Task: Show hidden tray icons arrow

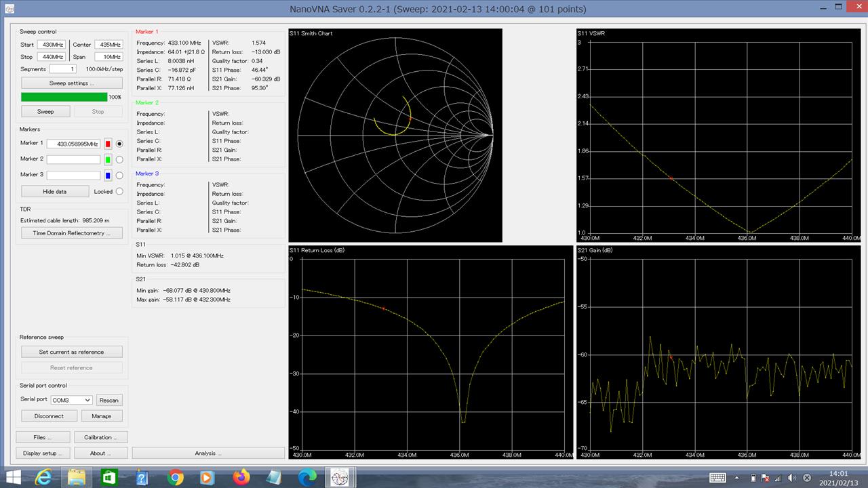Action: (738, 478)
